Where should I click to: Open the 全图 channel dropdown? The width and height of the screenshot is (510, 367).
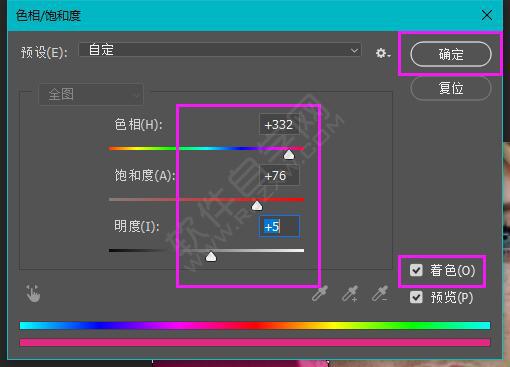(91, 95)
